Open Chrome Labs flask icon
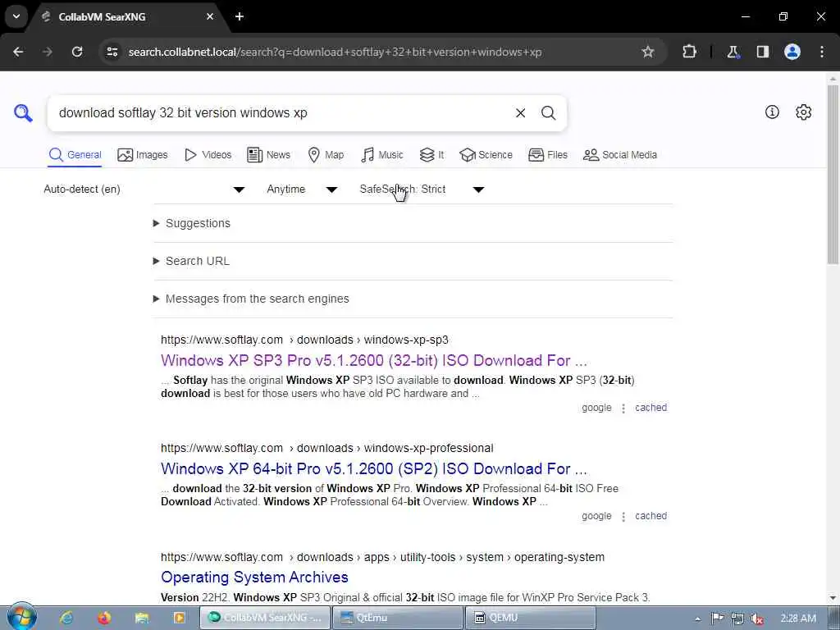 coord(733,52)
